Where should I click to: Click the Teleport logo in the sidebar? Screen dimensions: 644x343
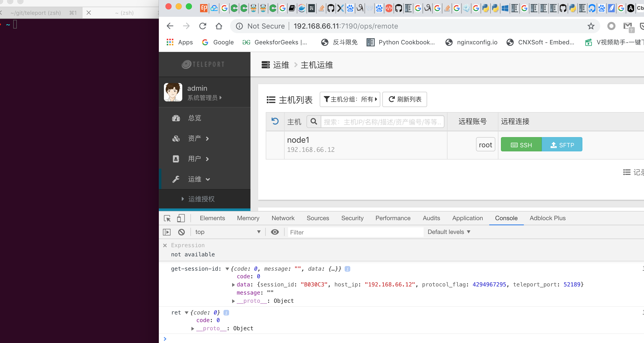(x=203, y=64)
